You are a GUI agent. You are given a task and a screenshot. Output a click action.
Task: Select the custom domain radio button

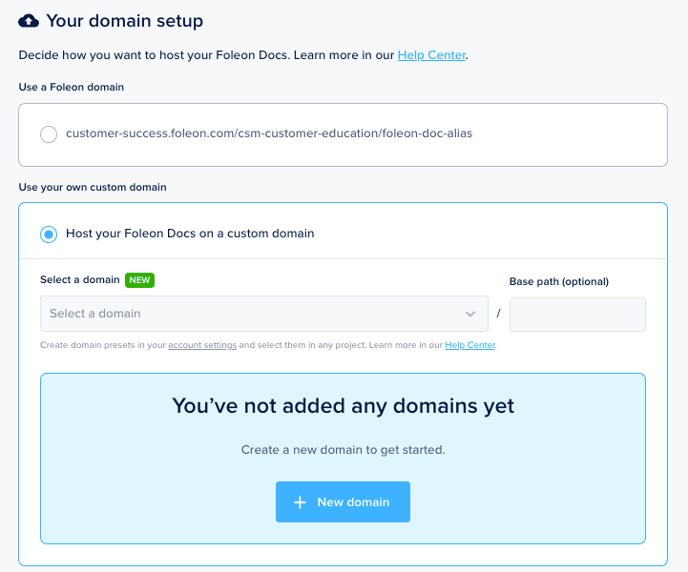point(48,234)
